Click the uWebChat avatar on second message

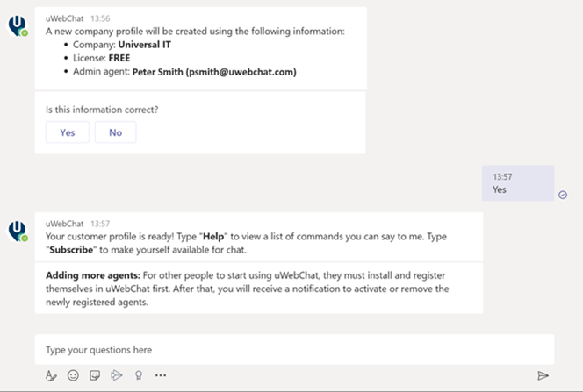17,231
